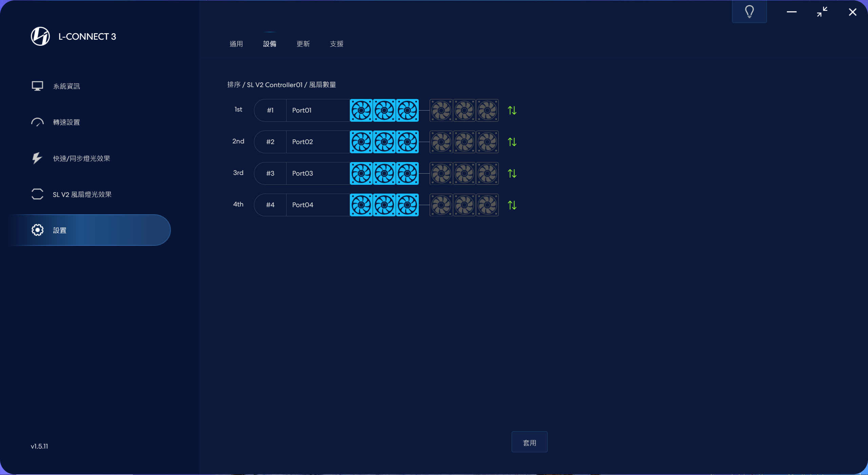Enable last gray fan in Port02 row

(487, 142)
